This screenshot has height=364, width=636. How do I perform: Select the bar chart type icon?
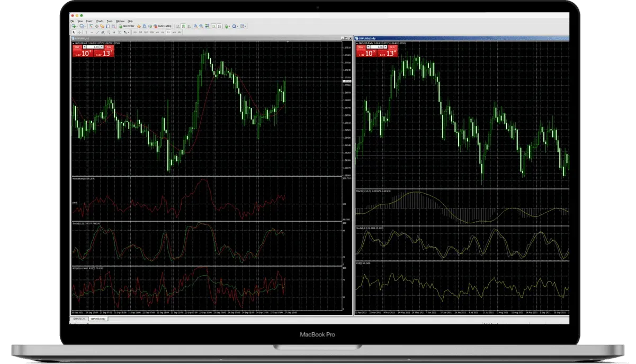(x=177, y=26)
